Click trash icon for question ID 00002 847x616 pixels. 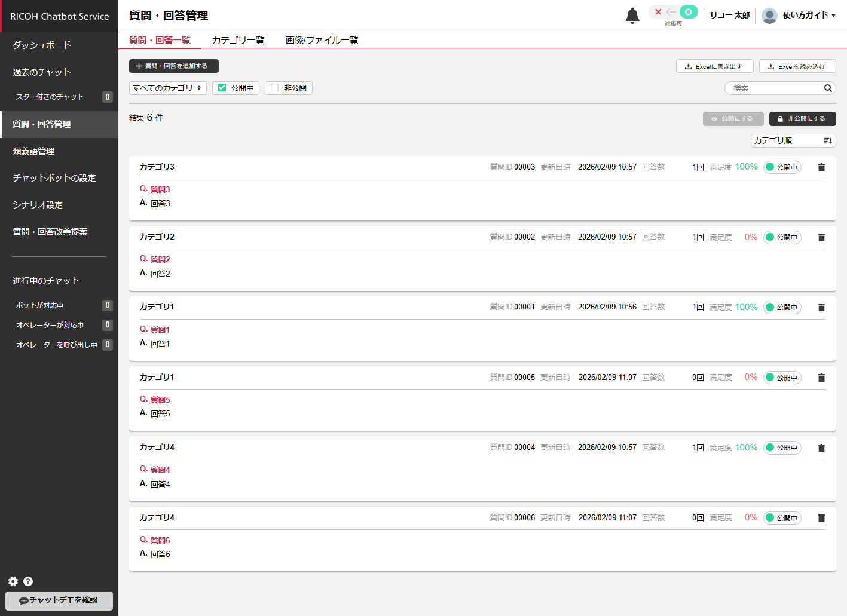coord(821,238)
